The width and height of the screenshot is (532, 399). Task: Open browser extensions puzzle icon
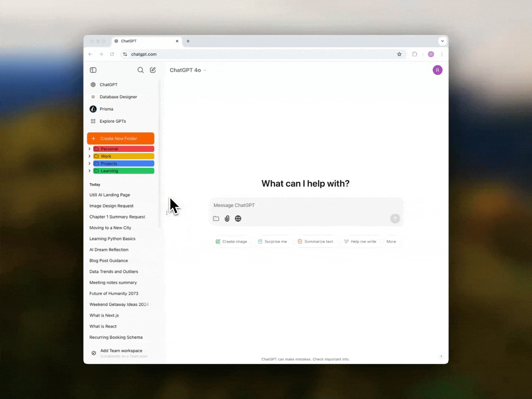click(415, 54)
